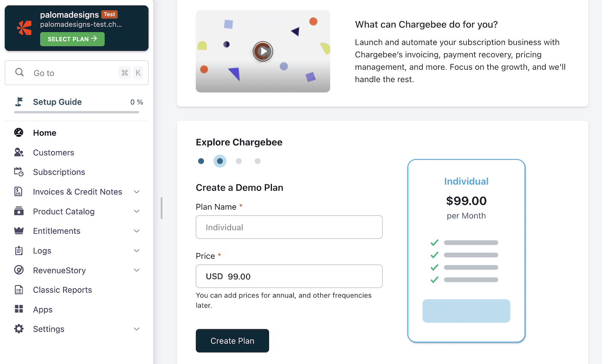602x364 pixels.
Task: Open the Customers section icon
Action: [x=18, y=152]
